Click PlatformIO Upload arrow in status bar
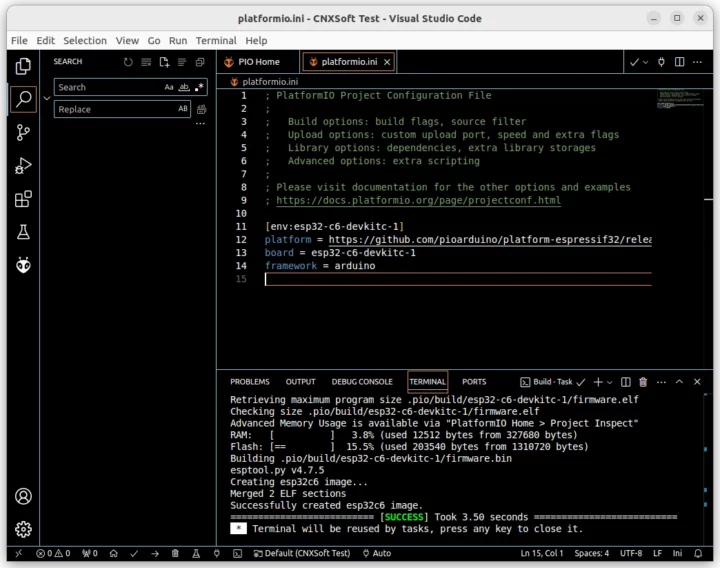This screenshot has height=568, width=720. tap(155, 553)
